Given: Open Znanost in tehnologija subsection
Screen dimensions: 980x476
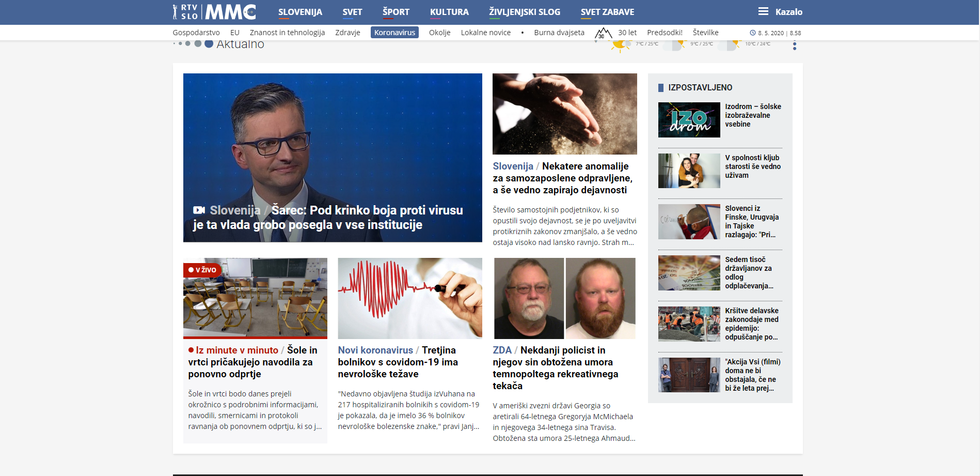Looking at the screenshot, I should (287, 33).
